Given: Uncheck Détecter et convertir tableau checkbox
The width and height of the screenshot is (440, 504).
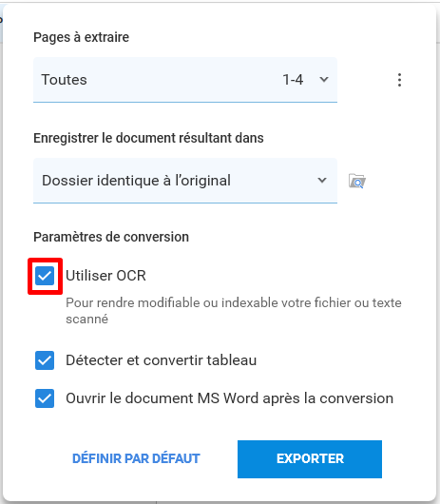Looking at the screenshot, I should point(45,360).
